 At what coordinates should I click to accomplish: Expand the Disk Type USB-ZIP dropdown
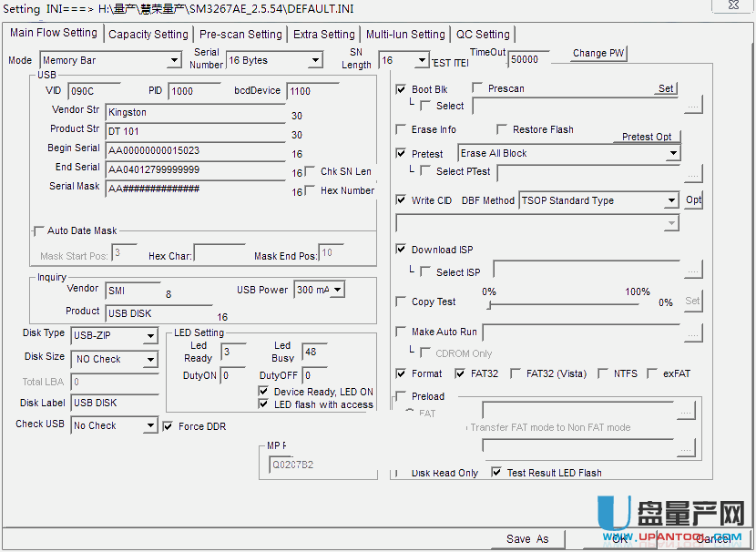(x=150, y=336)
